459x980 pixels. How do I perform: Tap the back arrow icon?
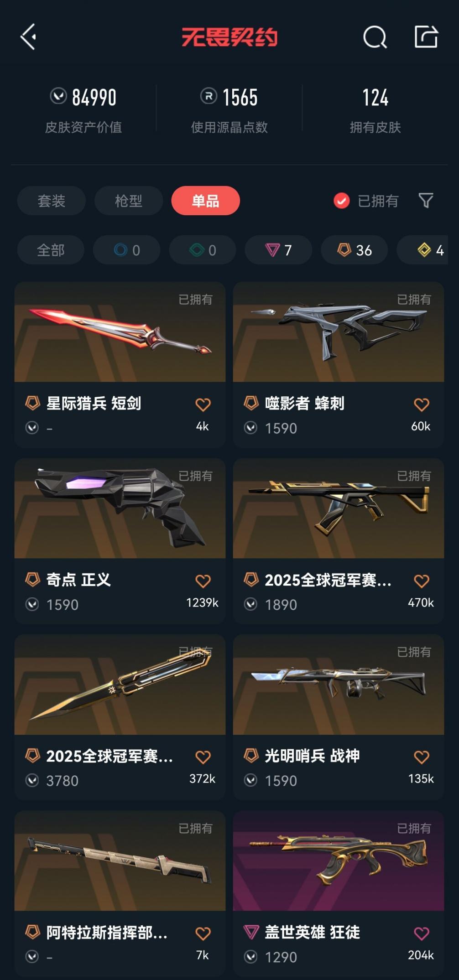[x=28, y=37]
